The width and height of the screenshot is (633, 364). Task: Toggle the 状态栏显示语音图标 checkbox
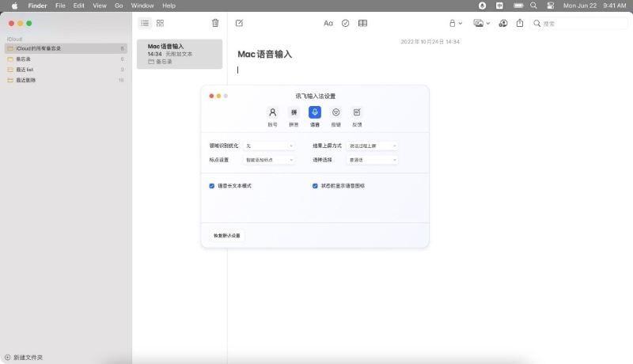[315, 186]
